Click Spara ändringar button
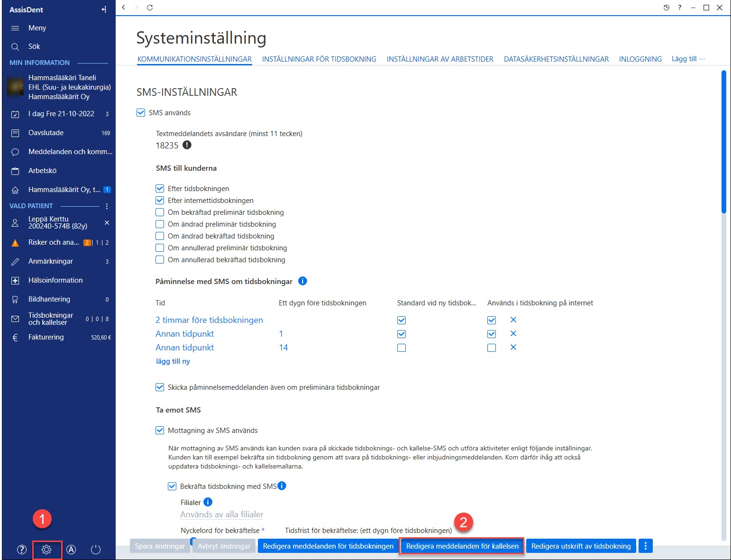 click(160, 546)
